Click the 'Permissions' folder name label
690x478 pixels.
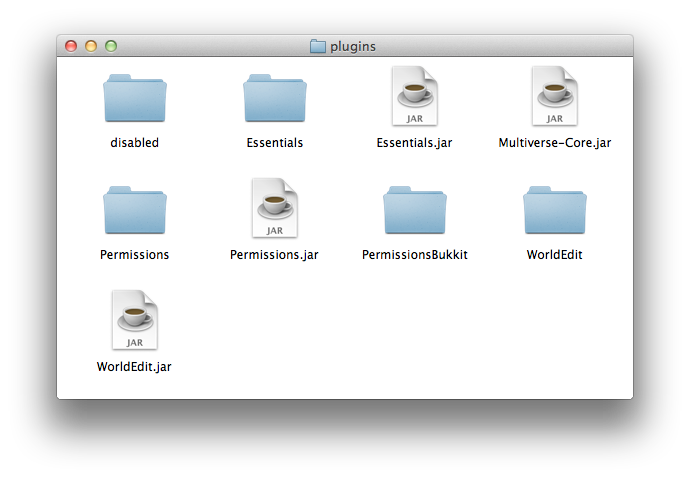click(135, 254)
